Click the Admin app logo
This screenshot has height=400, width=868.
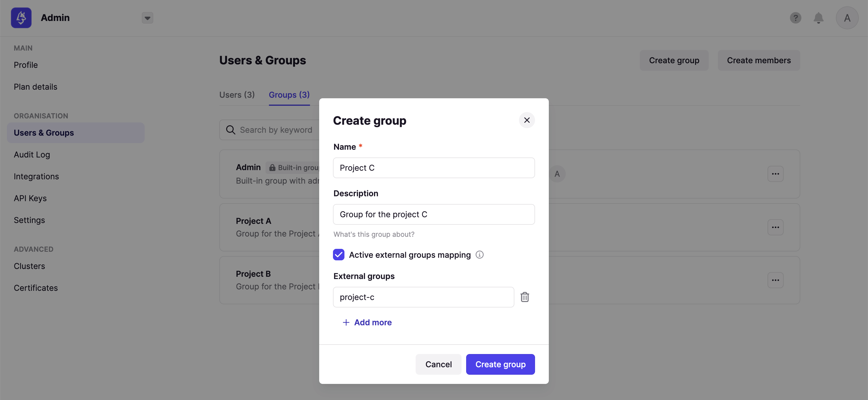21,18
